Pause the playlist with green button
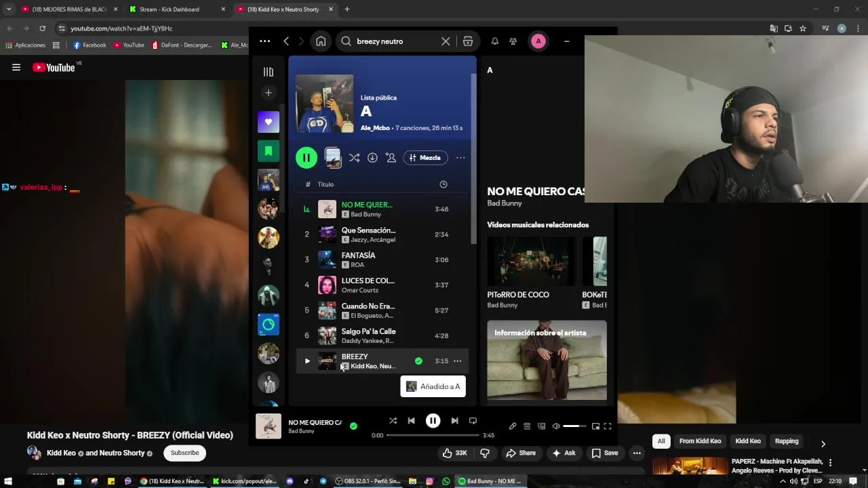 click(307, 158)
